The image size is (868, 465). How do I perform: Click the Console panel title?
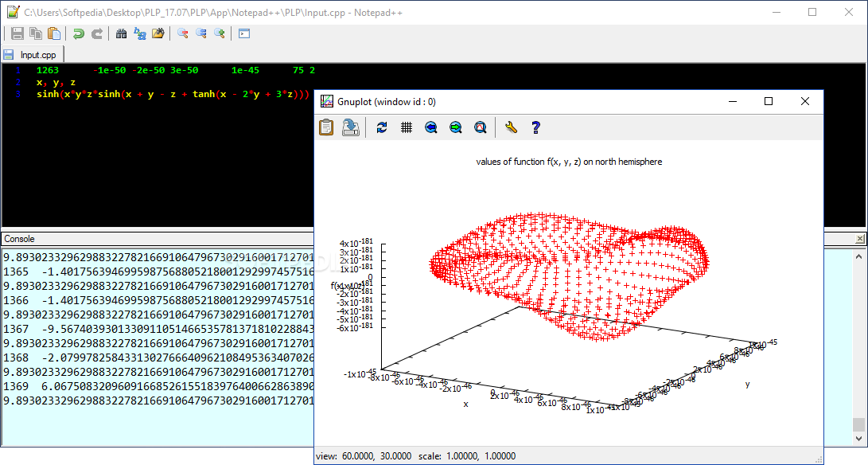coord(19,239)
